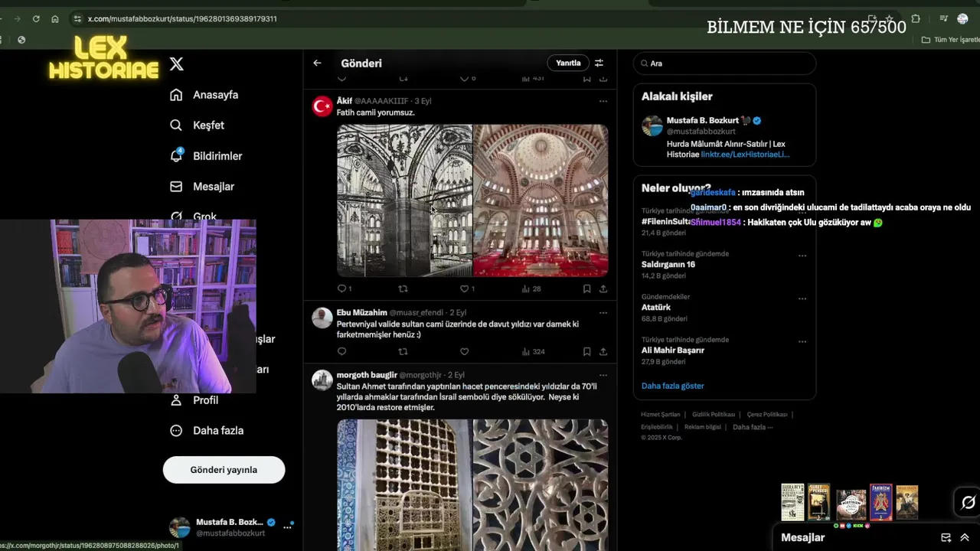Reply to Ebu Müzahim's post

tap(342, 352)
